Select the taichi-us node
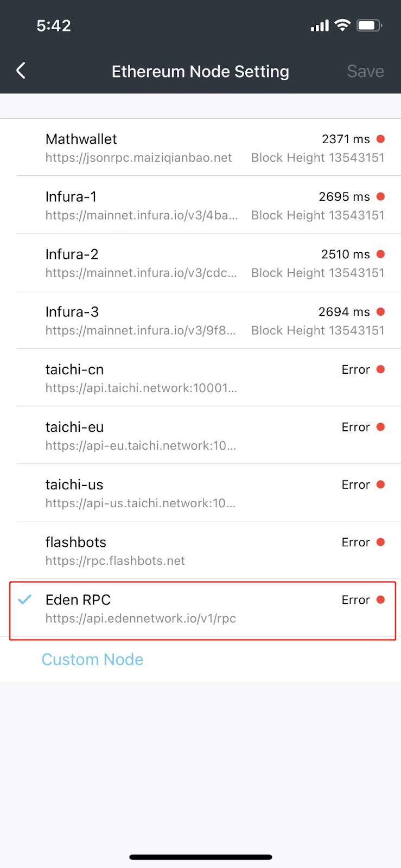The image size is (401, 868). 74,484
